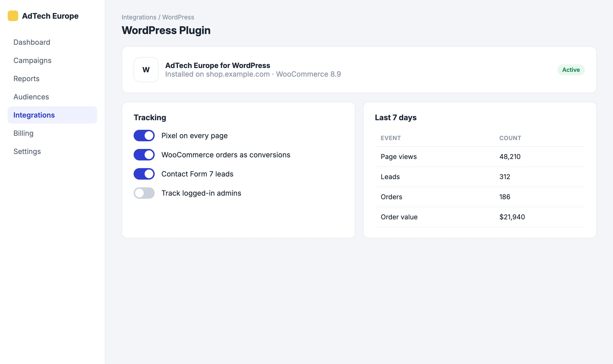Screen dimensions: 613x364
Task: Click the Contact Form 7 leads label
Action: [197, 174]
